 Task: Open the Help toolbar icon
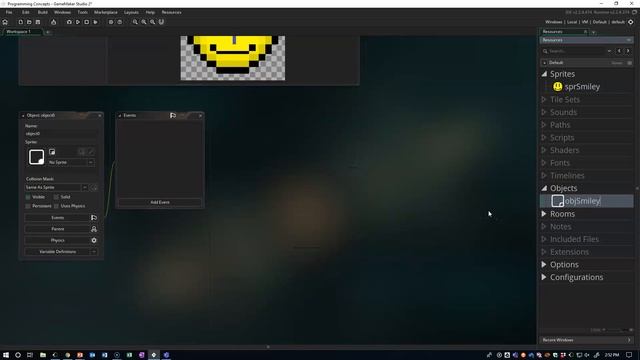pos(120,22)
